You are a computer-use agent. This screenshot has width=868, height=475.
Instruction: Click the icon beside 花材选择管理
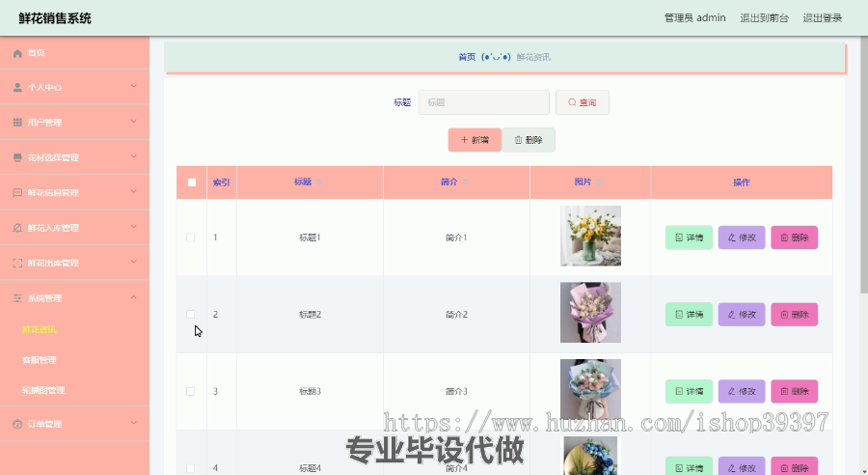17,157
